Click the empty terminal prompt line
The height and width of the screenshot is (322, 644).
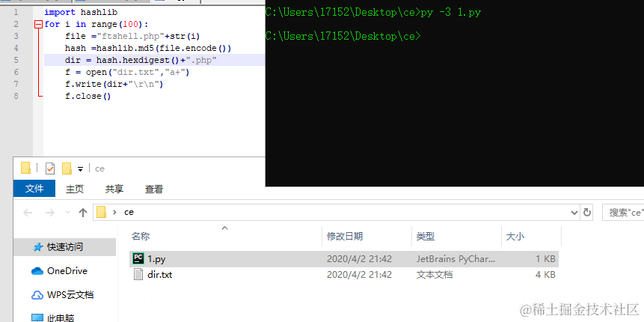(x=343, y=36)
